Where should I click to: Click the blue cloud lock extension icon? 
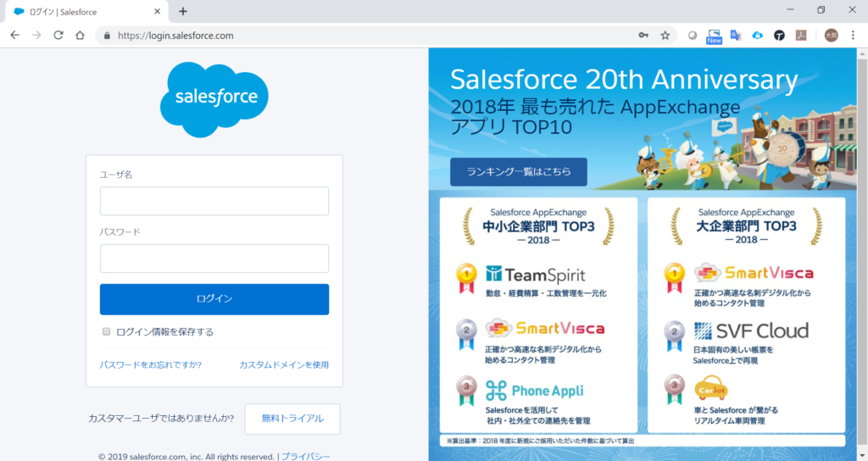pos(757,36)
